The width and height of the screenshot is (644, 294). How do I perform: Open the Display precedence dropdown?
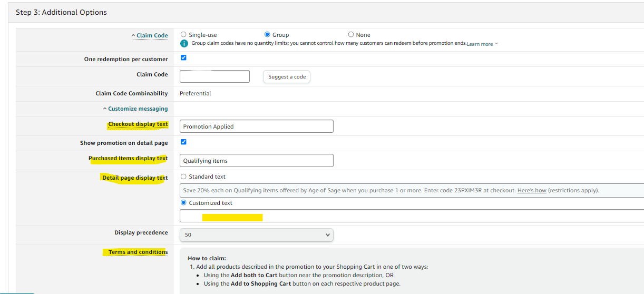(x=256, y=234)
